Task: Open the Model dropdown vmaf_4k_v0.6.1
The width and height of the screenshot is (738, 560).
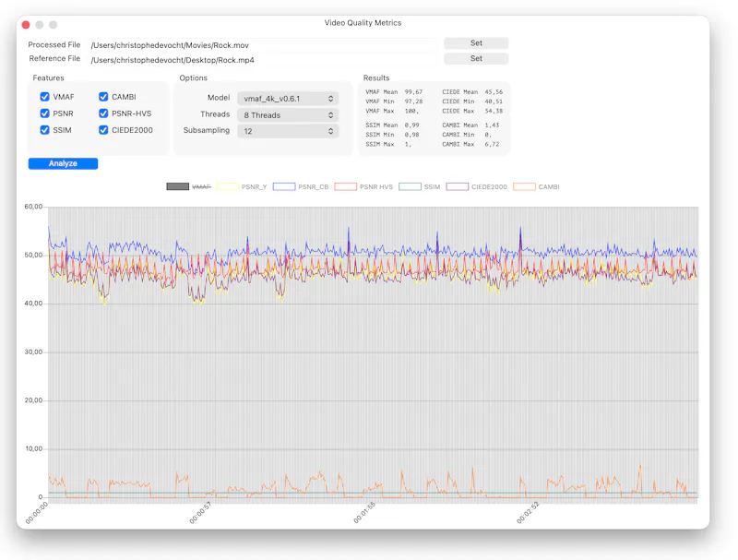Action: tap(288, 99)
